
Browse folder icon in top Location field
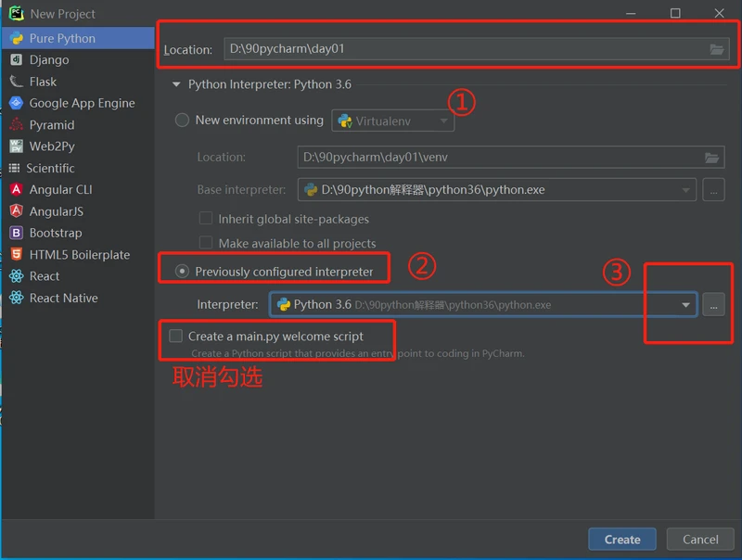(x=716, y=49)
